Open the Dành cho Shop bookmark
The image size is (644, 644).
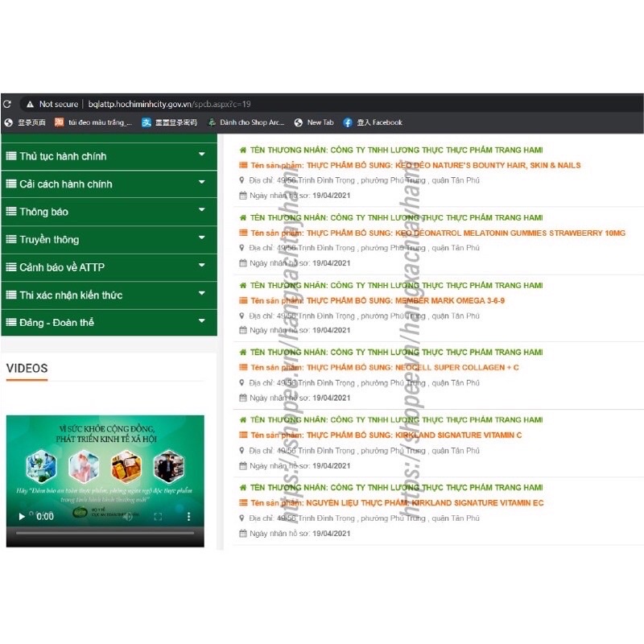pos(246,122)
